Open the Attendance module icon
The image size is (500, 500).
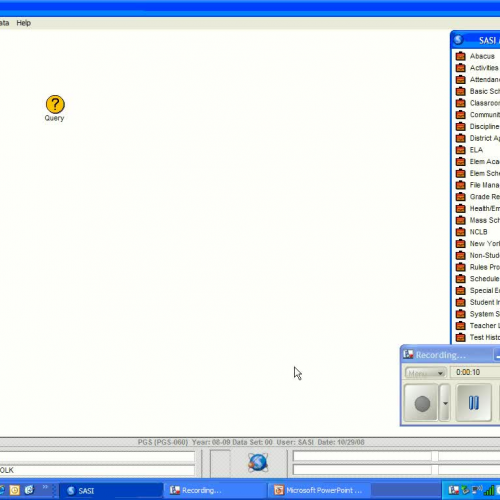click(460, 79)
